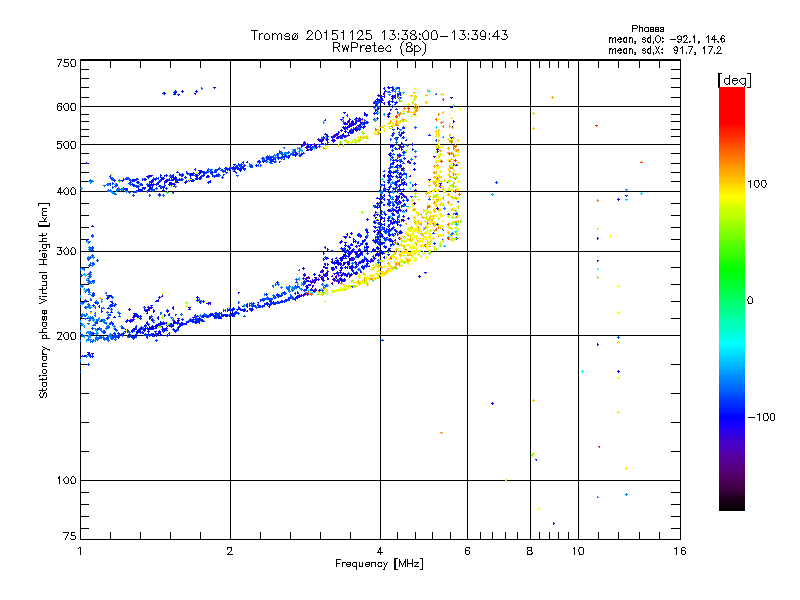Click 'mean, sd,X: 91.7, 17.2' statistics line
Image resolution: width=800 pixels, height=600 pixels.
tap(665, 51)
